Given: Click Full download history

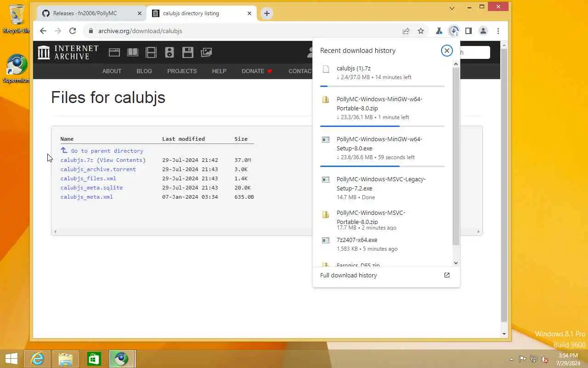Looking at the screenshot, I should (348, 275).
